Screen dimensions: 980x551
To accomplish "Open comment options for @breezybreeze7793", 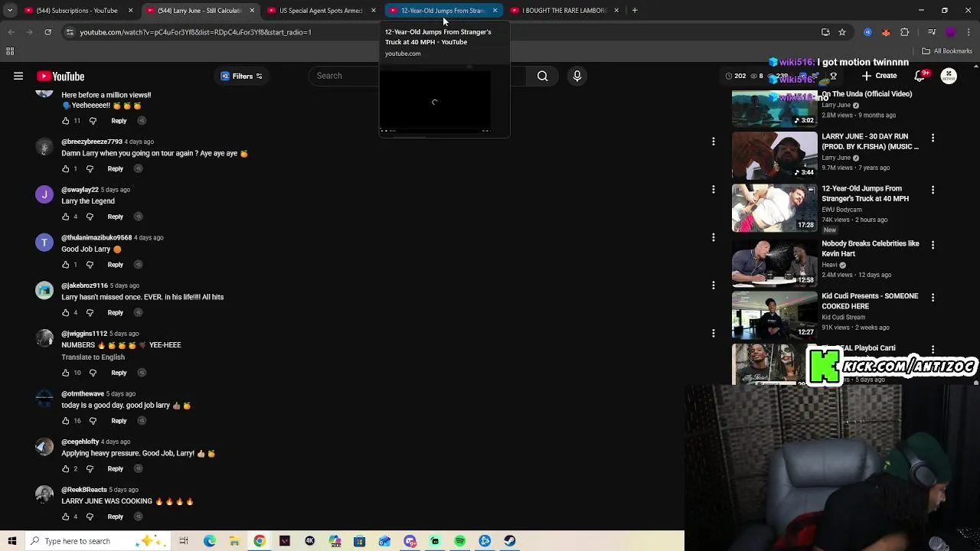I will click(714, 142).
